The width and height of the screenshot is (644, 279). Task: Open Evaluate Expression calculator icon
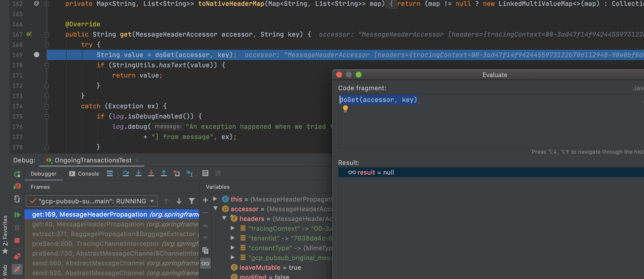coord(205,173)
